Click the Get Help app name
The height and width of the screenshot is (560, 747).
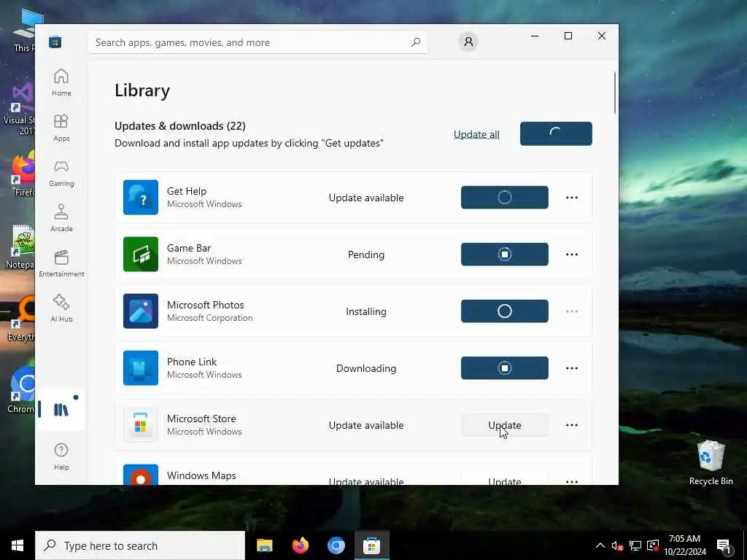[187, 191]
